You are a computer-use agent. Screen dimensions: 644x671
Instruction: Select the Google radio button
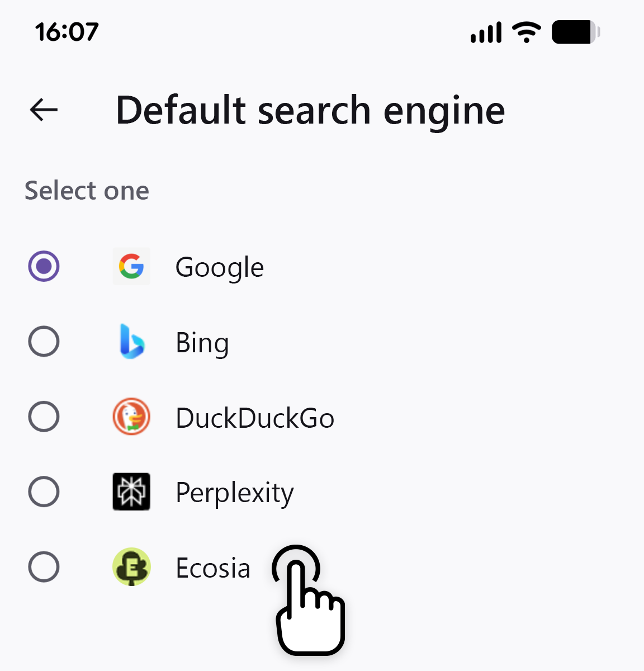click(44, 266)
